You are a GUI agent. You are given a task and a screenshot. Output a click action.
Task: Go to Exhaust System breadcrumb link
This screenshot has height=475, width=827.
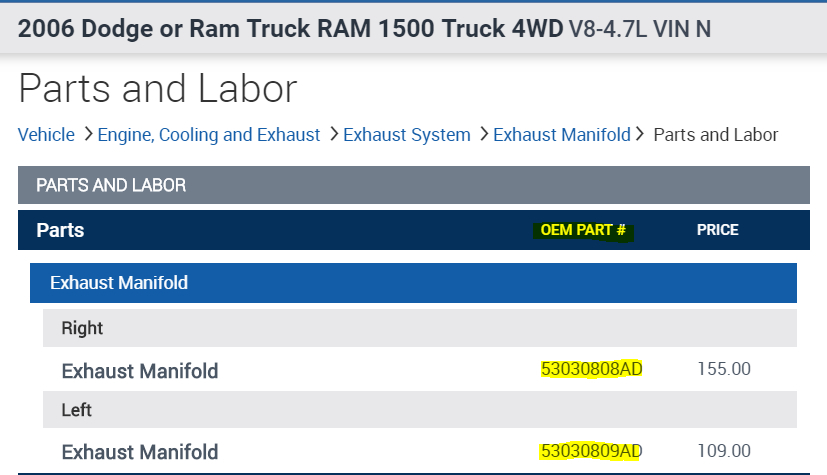point(406,135)
